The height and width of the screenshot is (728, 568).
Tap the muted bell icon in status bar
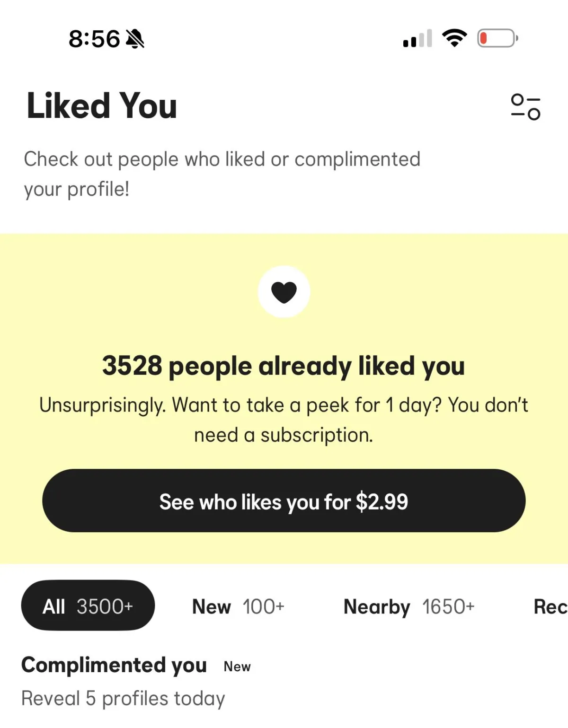pyautogui.click(x=135, y=39)
